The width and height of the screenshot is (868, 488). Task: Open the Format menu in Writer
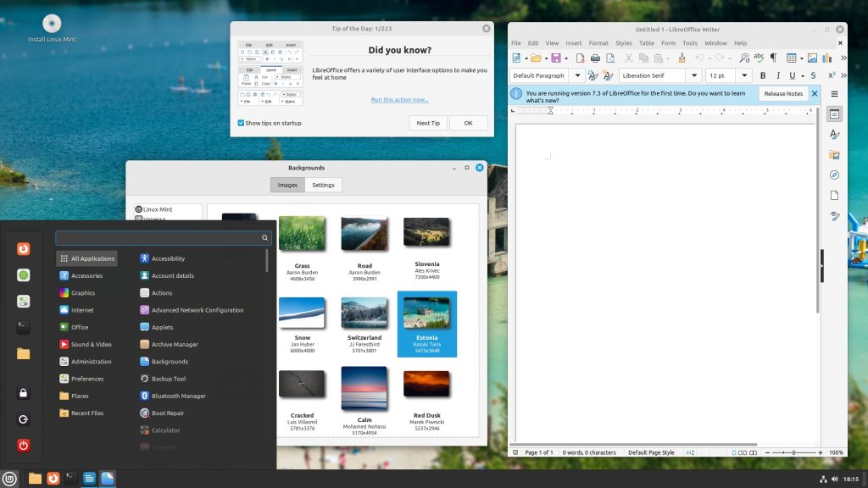click(x=598, y=43)
